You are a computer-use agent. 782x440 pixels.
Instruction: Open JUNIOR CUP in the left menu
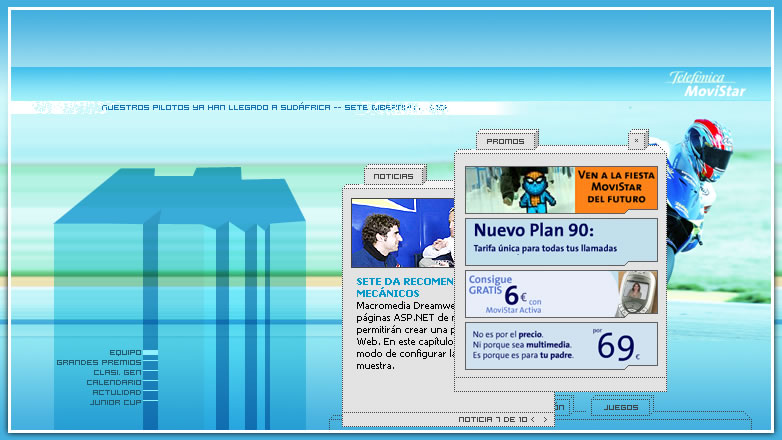pyautogui.click(x=115, y=402)
